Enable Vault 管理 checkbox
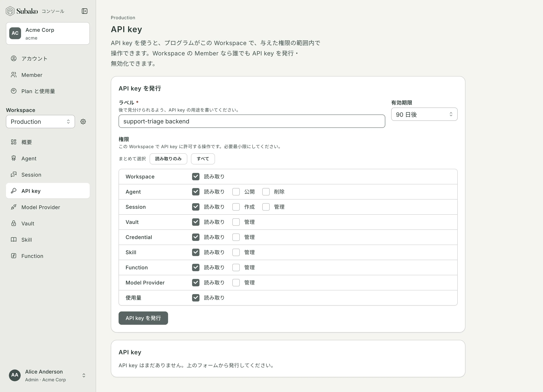Screen dimensions: 543x392 click(236, 222)
